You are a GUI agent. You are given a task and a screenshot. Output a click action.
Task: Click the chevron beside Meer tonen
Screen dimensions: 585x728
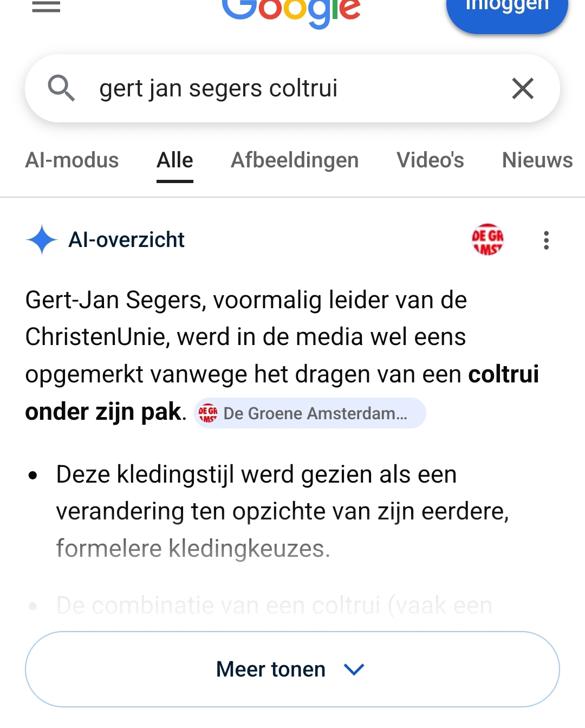354,669
